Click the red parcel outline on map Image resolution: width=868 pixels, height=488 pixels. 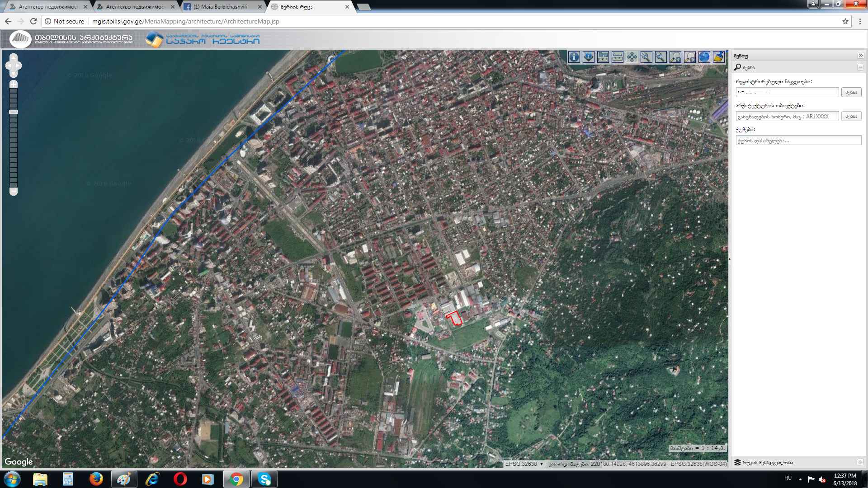pos(454,318)
